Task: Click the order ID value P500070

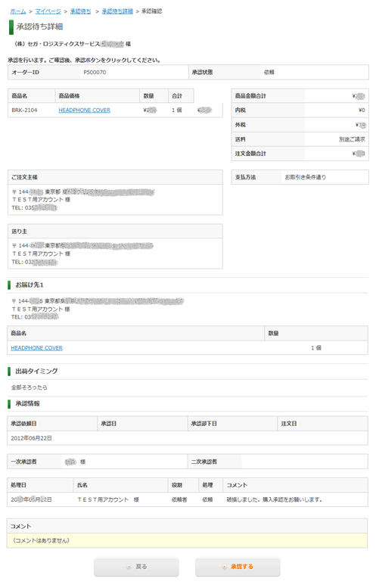Action: 95,73
